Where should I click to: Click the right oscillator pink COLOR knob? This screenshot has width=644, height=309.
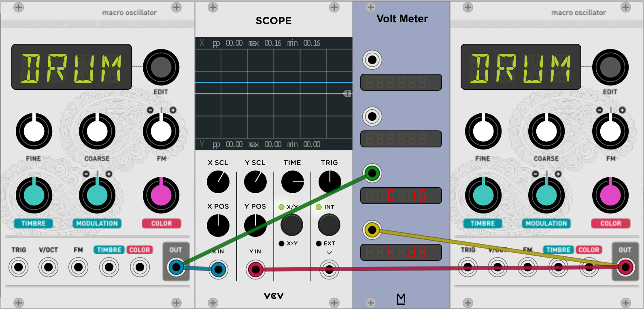tap(610, 195)
